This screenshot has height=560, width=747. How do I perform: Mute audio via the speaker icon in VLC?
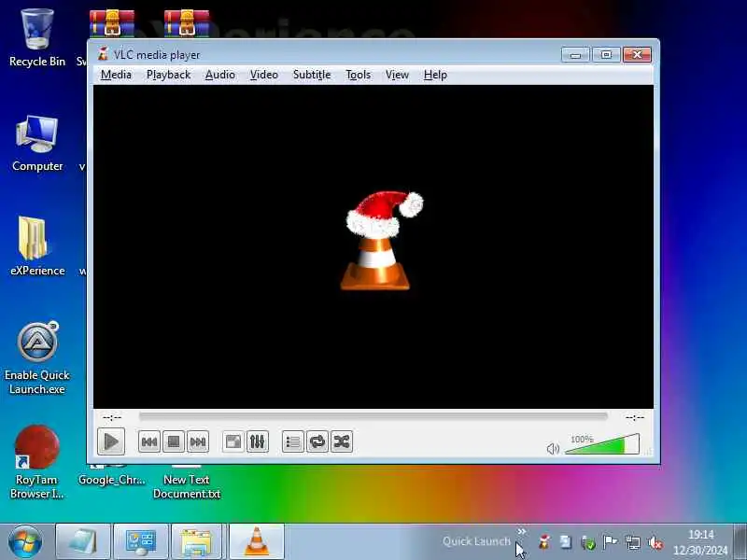(553, 449)
